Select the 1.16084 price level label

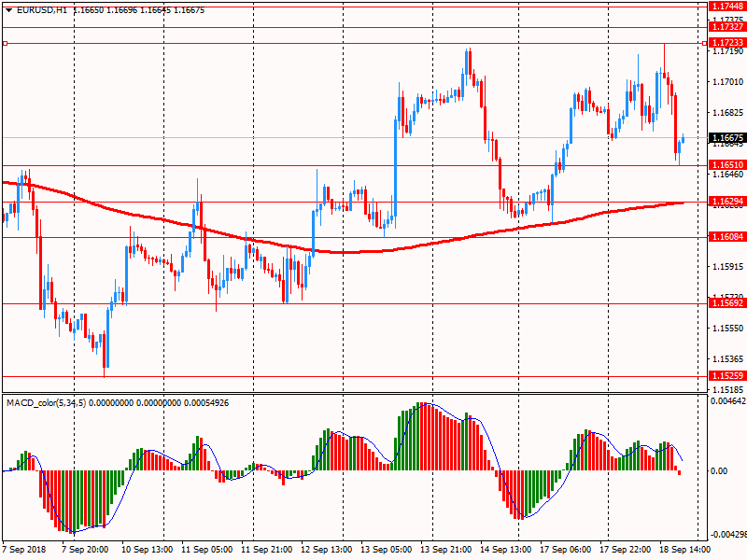[727, 237]
